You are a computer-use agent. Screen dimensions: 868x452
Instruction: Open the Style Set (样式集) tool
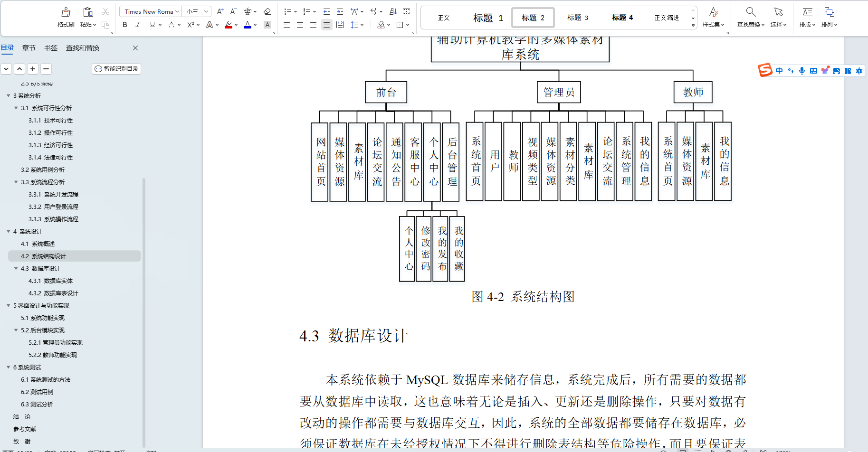click(714, 12)
